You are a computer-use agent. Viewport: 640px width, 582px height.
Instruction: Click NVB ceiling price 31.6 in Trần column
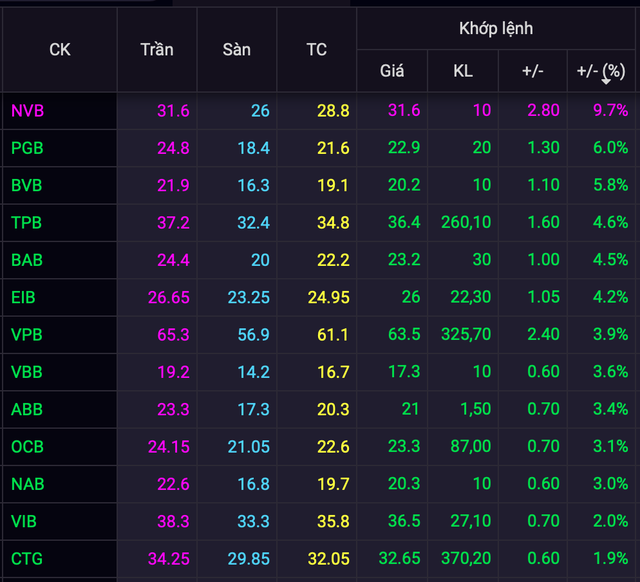pos(173,110)
